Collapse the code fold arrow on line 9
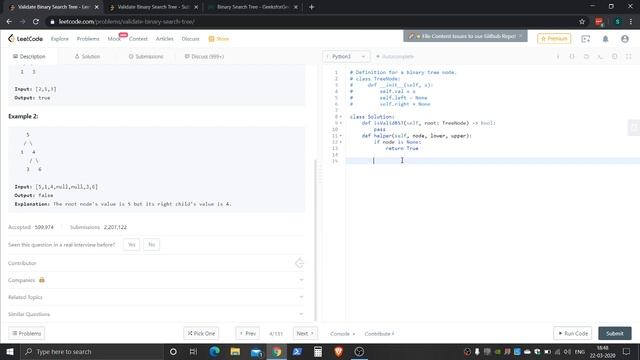The image size is (640, 360). click(x=341, y=123)
